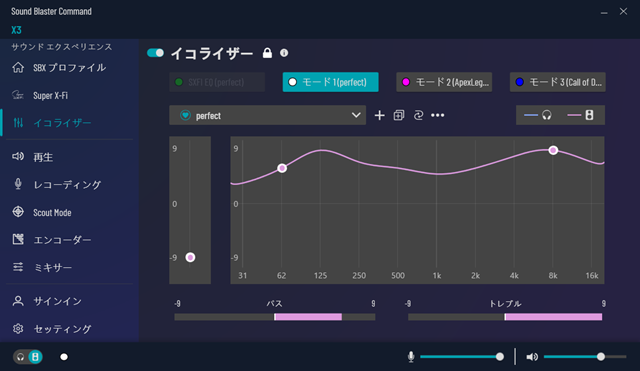The image size is (640, 371).
Task: Minimize the Sound Blaster Command window
Action: pos(604,12)
